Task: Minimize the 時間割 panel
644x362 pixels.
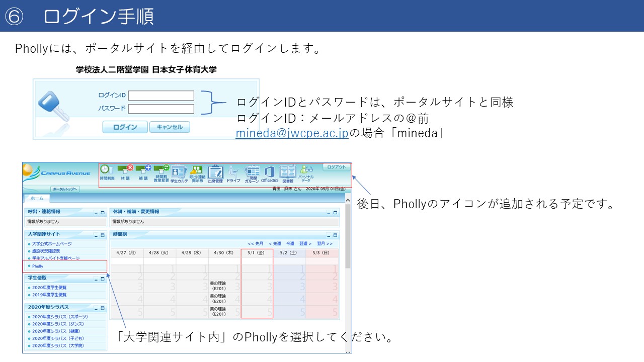Action: 330,235
